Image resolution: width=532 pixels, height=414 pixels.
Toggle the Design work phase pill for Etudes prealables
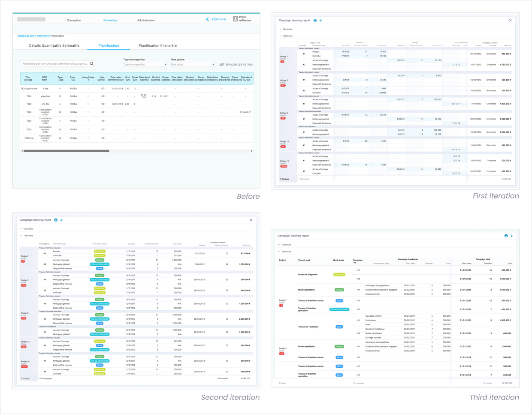(x=339, y=290)
